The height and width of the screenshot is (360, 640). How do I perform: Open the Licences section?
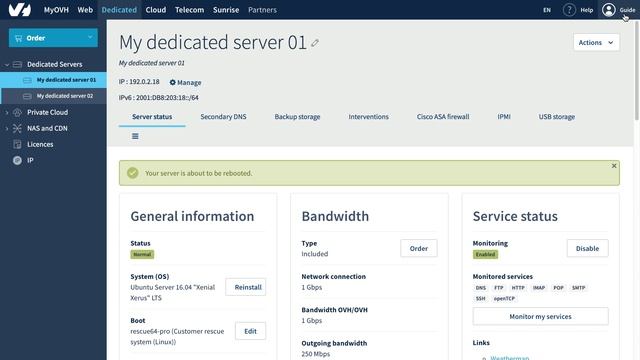(x=40, y=144)
